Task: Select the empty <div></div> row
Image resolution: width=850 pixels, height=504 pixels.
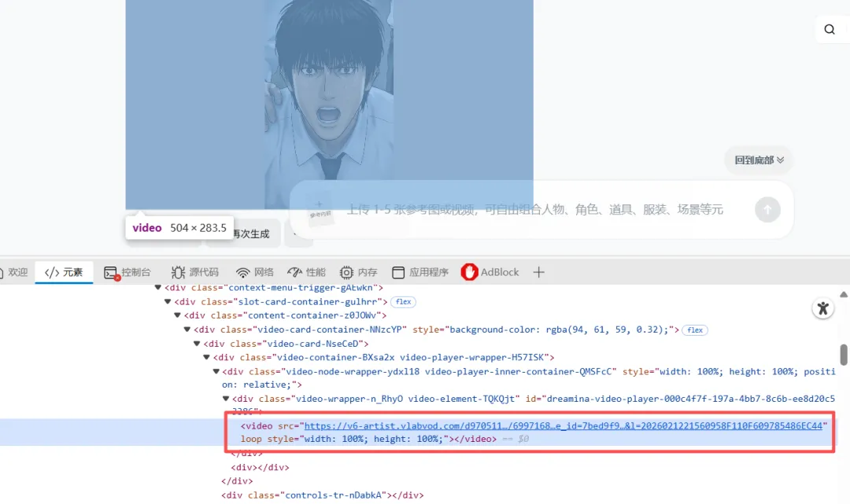Action: coord(260,467)
